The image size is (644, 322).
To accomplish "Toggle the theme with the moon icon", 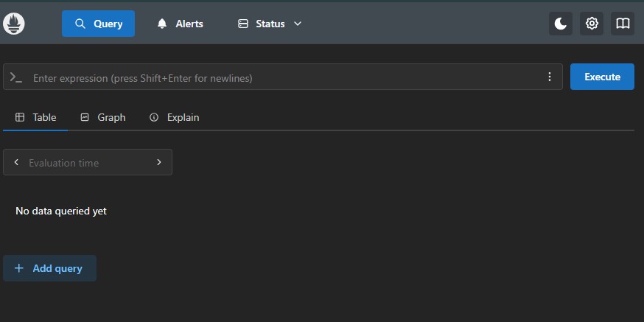I will (x=561, y=24).
